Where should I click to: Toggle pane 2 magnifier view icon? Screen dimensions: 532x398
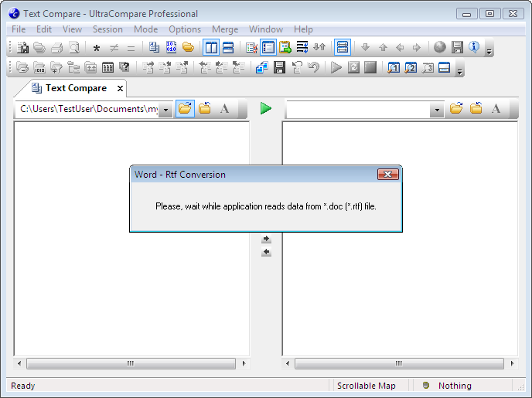point(411,67)
